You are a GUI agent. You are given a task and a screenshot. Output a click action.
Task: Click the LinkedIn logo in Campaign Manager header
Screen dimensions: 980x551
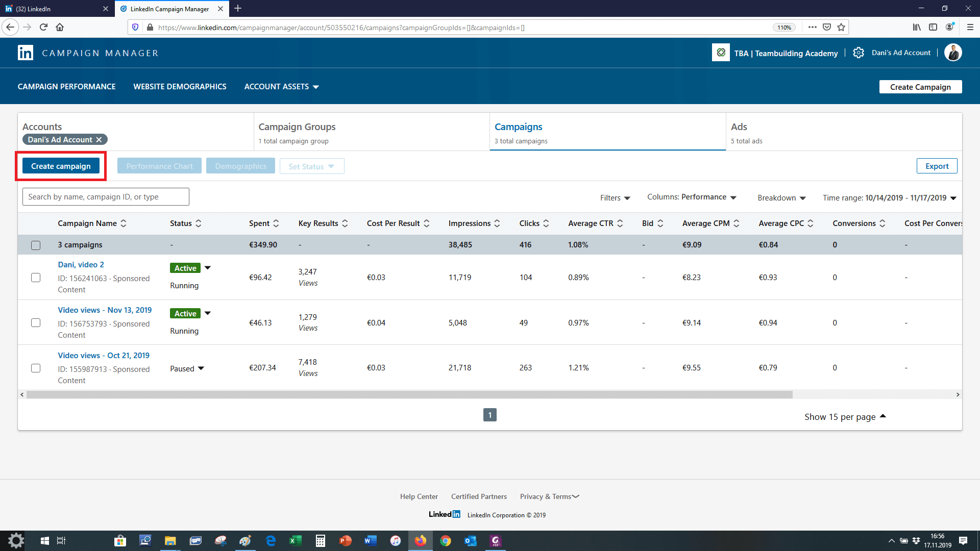pyautogui.click(x=26, y=53)
